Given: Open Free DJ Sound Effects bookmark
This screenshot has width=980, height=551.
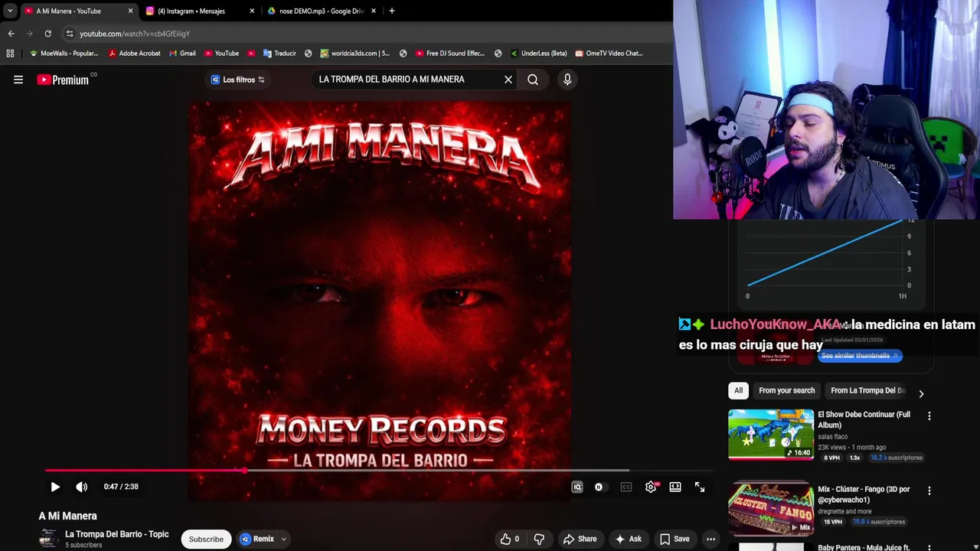Looking at the screenshot, I should [x=450, y=54].
